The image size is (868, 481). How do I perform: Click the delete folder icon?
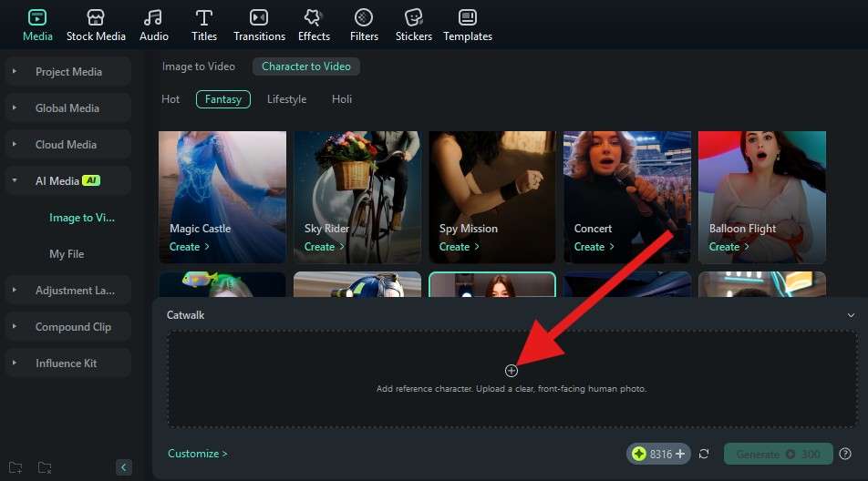coord(45,467)
